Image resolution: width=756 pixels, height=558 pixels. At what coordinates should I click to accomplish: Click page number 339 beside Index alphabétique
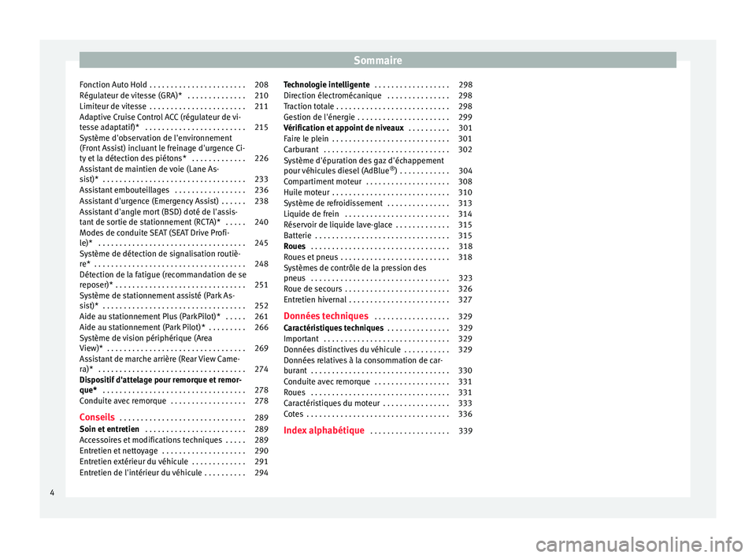coord(465,431)
